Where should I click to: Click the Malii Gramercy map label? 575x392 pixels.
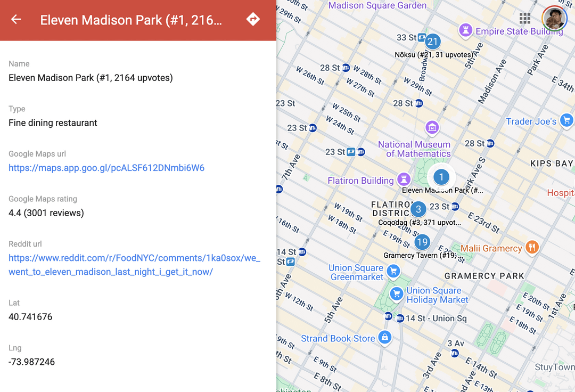491,248
